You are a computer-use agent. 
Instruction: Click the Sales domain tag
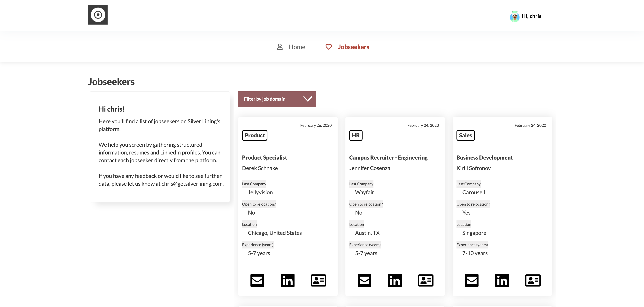tap(465, 135)
